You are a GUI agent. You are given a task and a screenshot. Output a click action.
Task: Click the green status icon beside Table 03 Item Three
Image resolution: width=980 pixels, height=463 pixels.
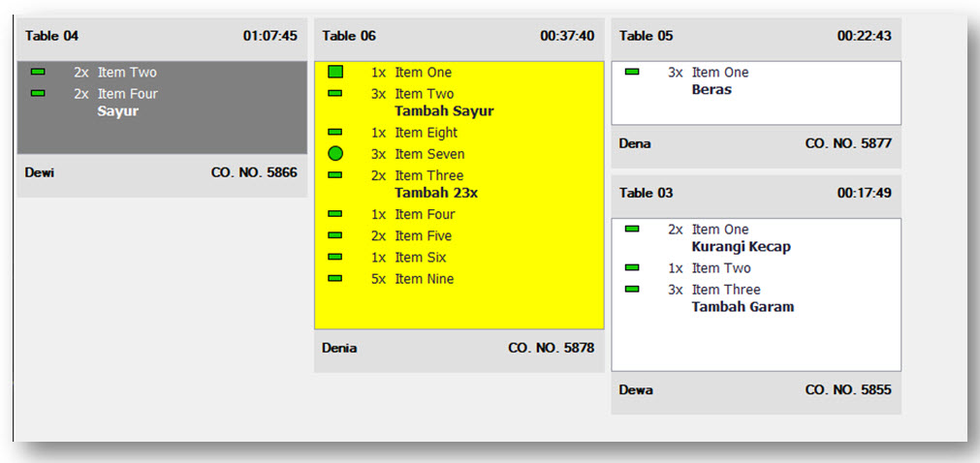(x=632, y=290)
